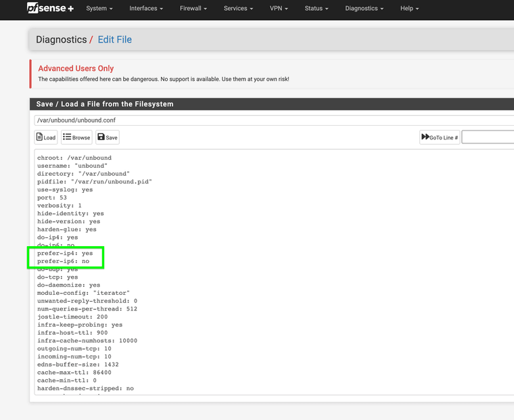Image resolution: width=514 pixels, height=420 pixels.
Task: Click the 'harden-glue: yes' line
Action: 67,229
